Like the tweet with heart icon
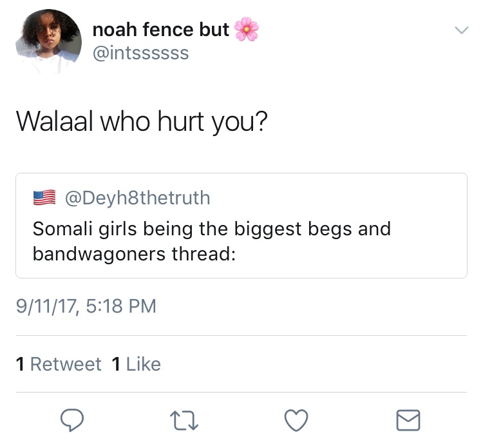483x448 pixels. pos(296,420)
